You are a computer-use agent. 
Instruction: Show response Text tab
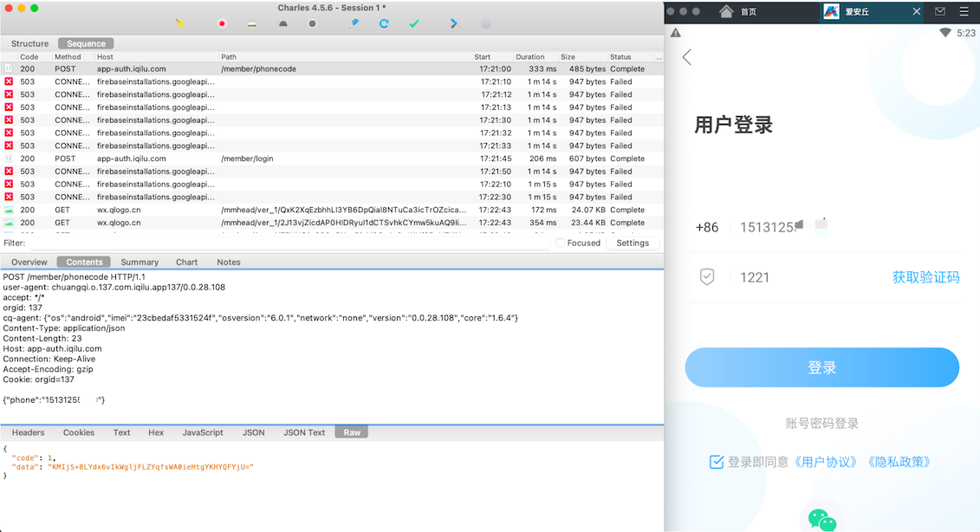coord(121,432)
